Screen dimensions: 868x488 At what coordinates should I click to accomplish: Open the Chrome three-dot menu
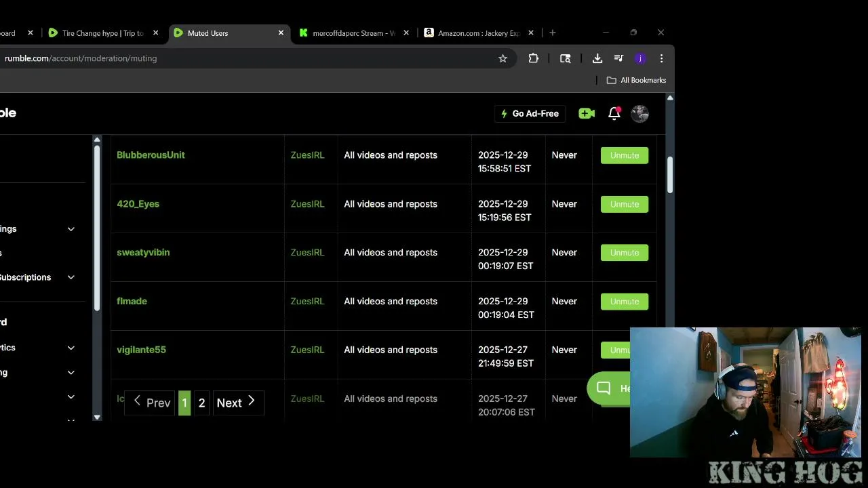[x=661, y=58]
